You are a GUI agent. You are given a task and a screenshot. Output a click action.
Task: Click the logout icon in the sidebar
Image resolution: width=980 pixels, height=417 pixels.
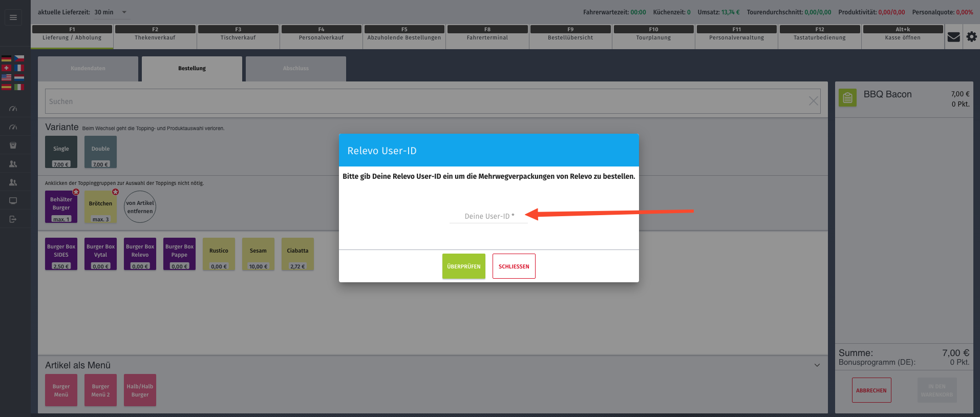[x=13, y=219]
